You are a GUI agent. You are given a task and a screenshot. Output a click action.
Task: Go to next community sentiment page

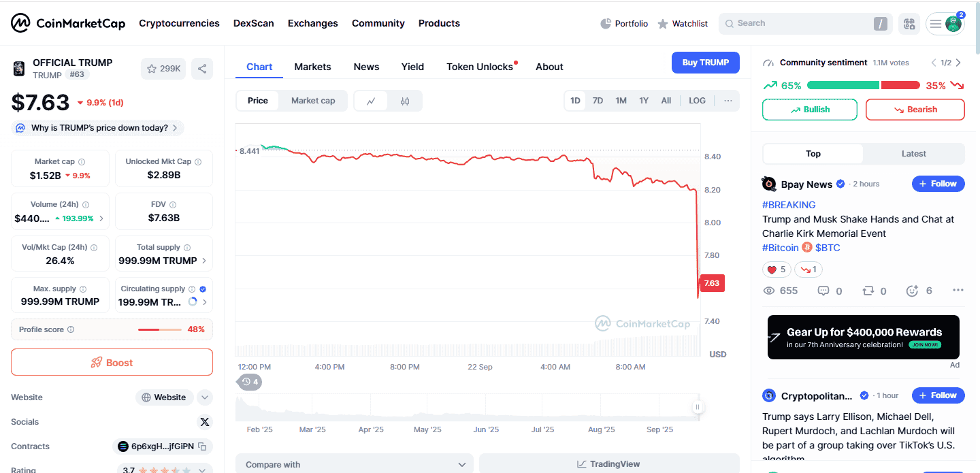pos(958,63)
